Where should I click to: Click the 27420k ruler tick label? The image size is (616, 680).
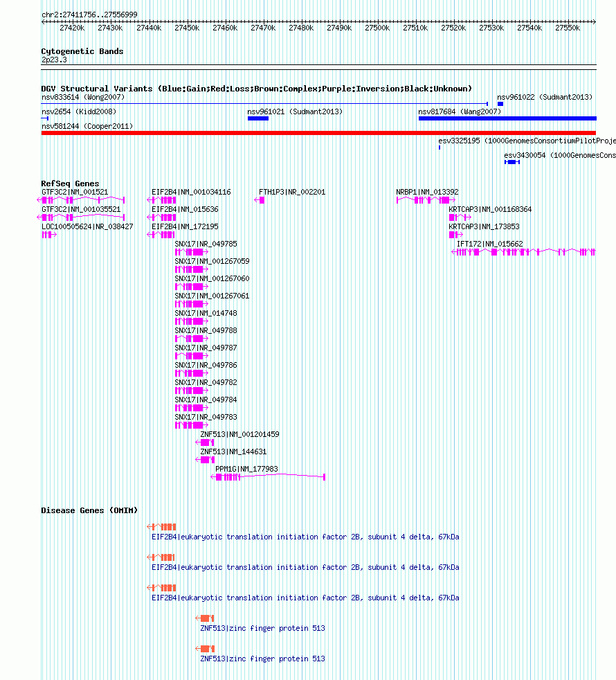point(72,28)
